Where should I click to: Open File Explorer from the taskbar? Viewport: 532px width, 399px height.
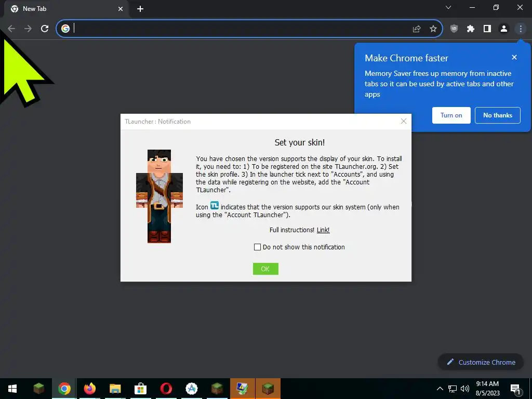click(x=115, y=389)
